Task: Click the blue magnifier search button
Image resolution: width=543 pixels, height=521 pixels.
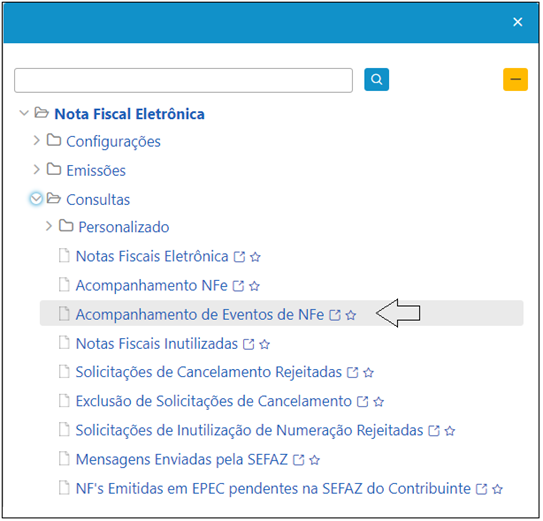Action: pos(376,80)
